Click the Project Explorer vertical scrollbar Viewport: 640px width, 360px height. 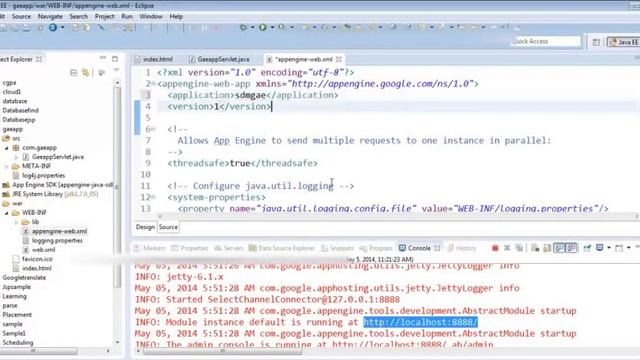point(117,188)
